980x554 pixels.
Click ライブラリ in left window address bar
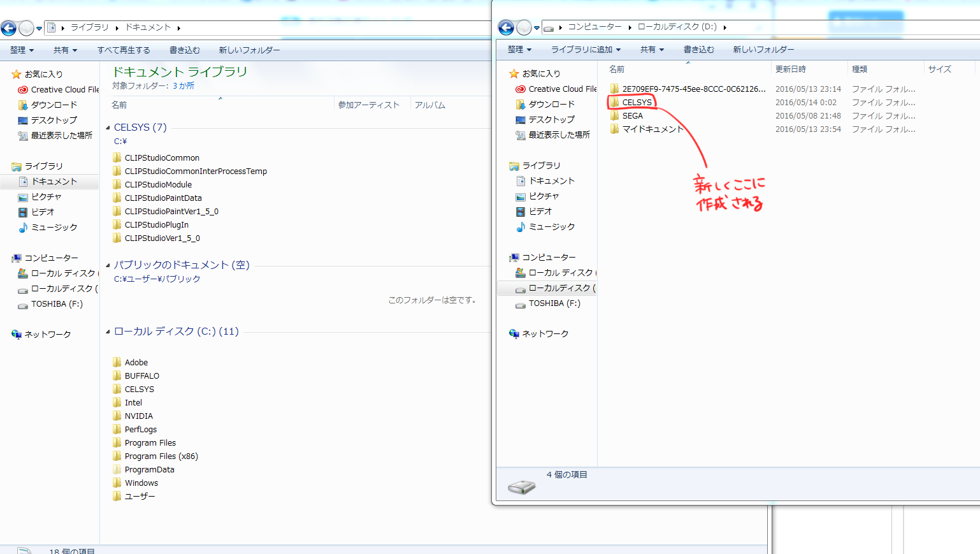point(90,27)
